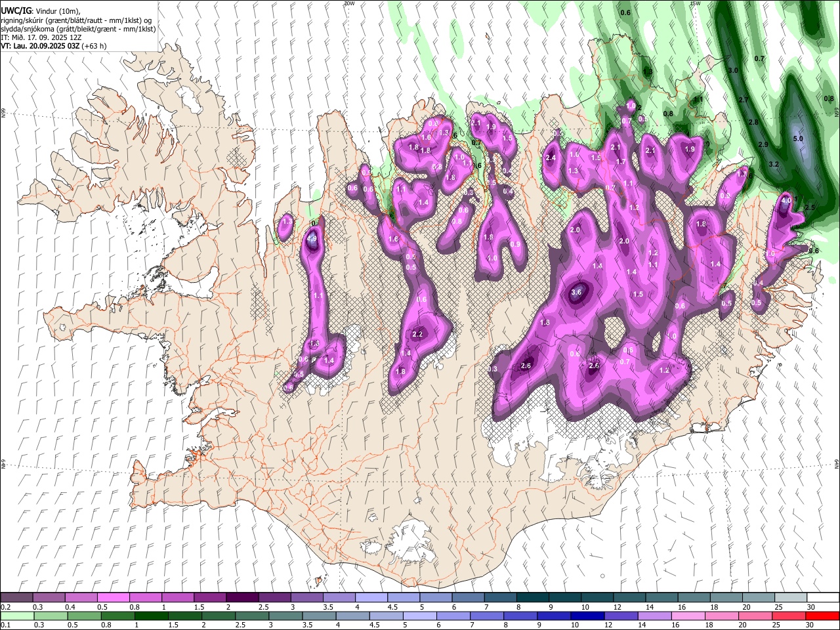Click the '2.2' snowfall value label
The image size is (840, 630).
[417, 335]
